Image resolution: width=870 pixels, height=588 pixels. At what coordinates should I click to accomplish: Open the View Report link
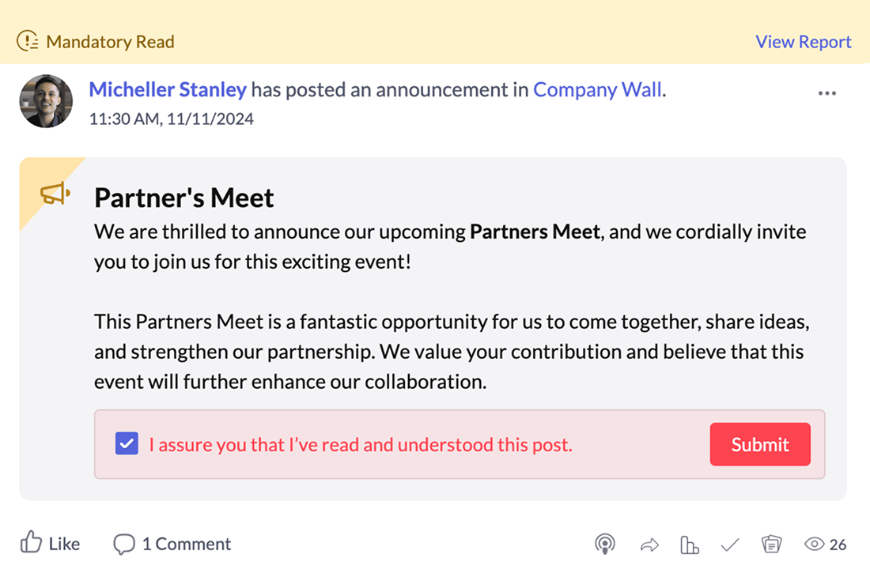point(803,42)
